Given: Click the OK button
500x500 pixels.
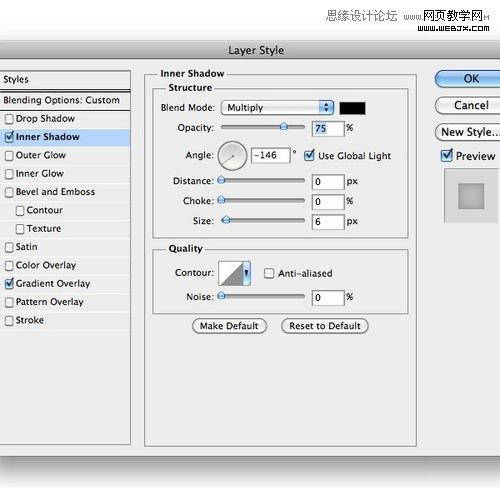Looking at the screenshot, I should pos(468,79).
